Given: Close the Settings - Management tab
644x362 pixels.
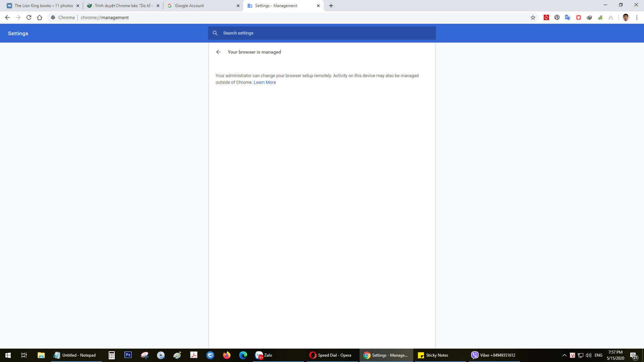Looking at the screenshot, I should pos(318,6).
